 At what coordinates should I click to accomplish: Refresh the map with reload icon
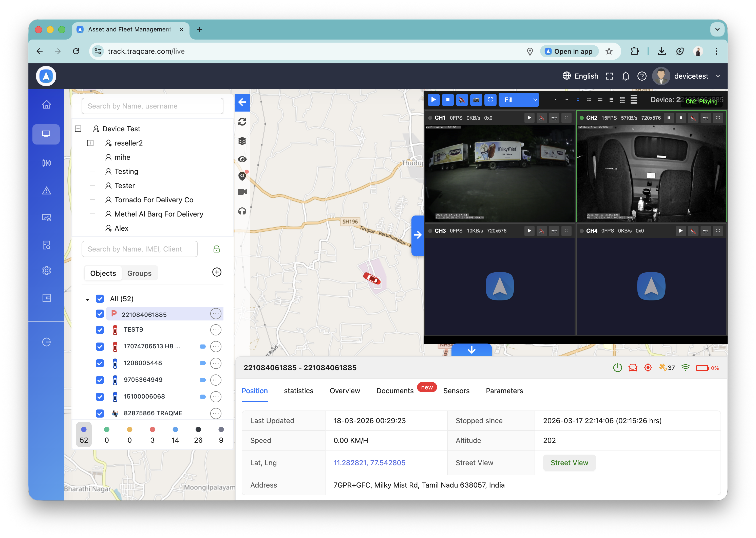click(242, 122)
